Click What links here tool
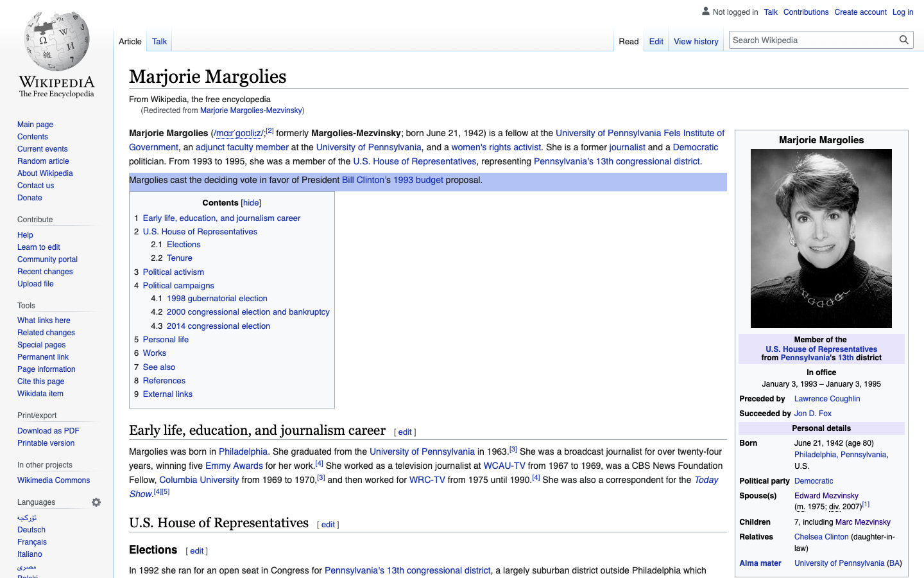 [44, 320]
